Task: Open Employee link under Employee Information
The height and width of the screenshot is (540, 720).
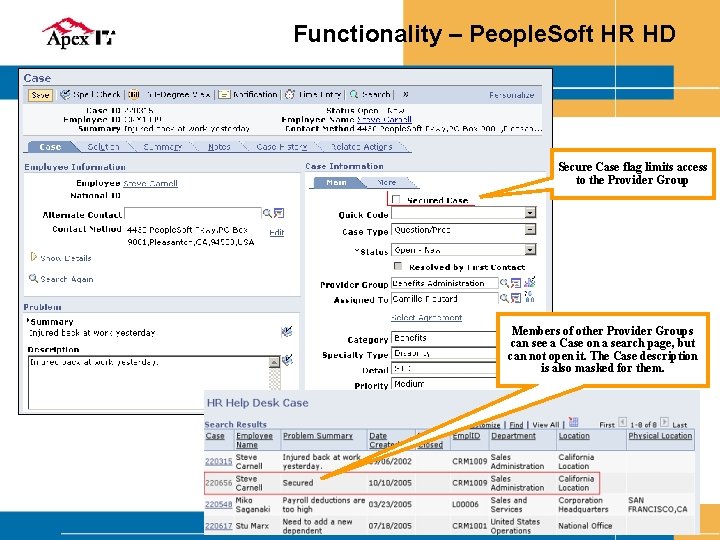Action: pos(150,184)
